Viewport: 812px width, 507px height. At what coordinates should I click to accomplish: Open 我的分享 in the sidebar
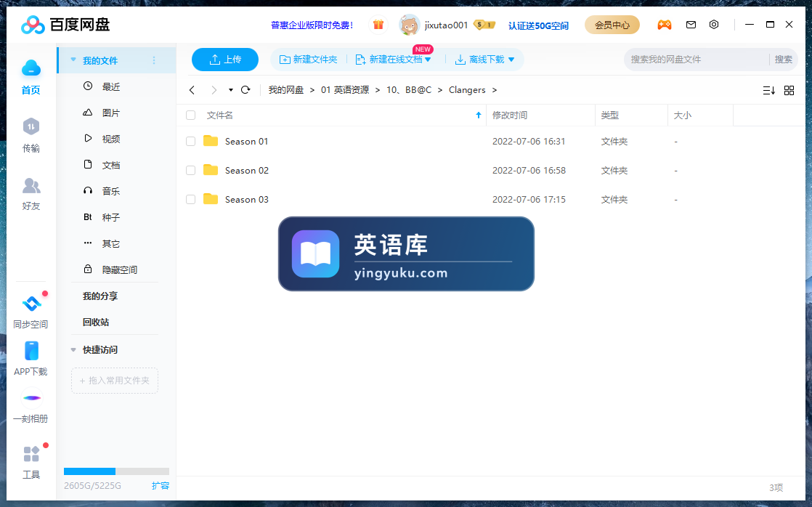coord(100,296)
